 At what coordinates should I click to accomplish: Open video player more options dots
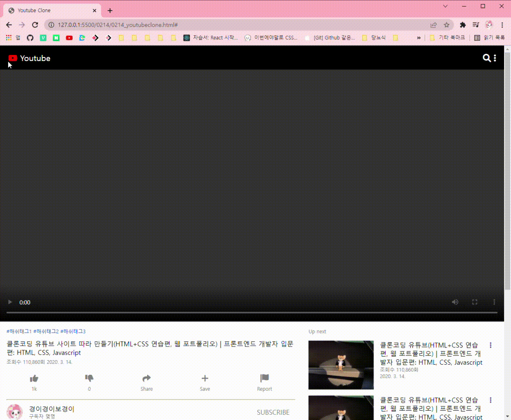click(494, 302)
